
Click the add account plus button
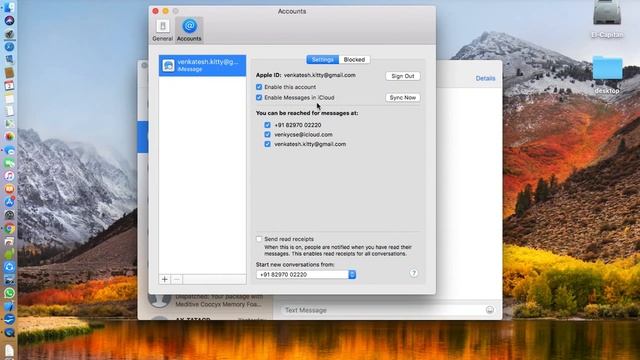tap(164, 279)
